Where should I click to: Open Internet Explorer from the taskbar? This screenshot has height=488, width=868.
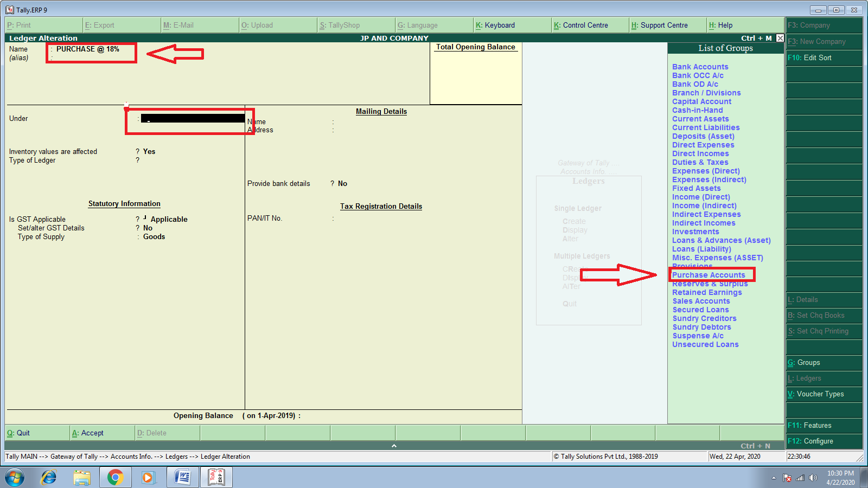49,477
